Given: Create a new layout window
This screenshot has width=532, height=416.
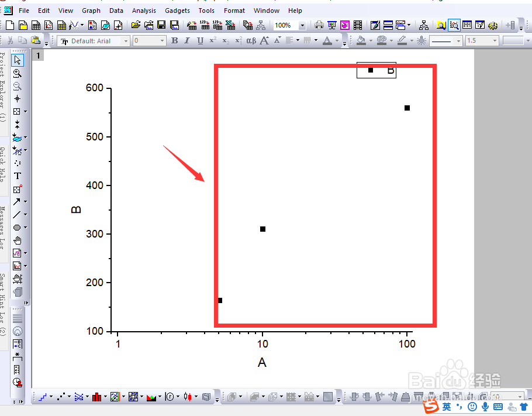Looking at the screenshot, I should pyautogui.click(x=92, y=26).
